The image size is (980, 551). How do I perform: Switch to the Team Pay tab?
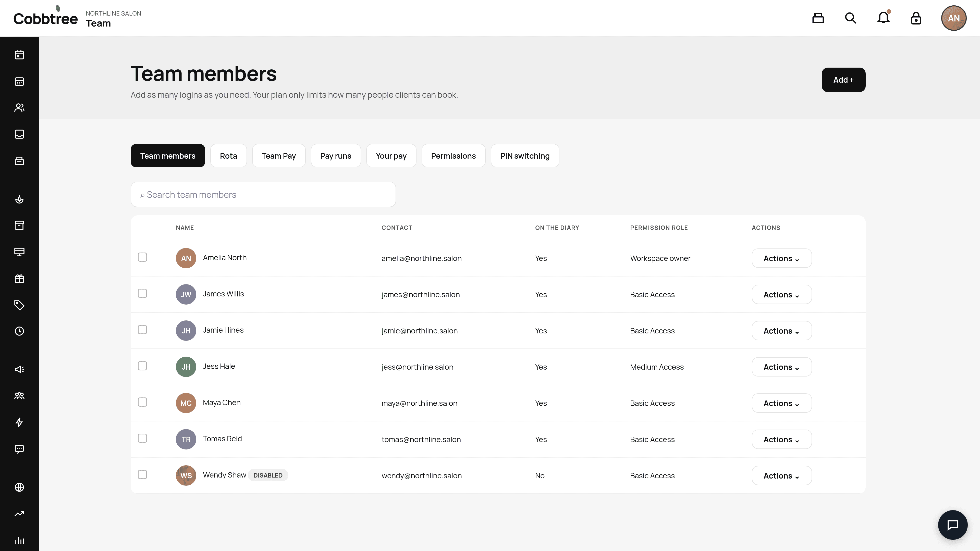278,156
